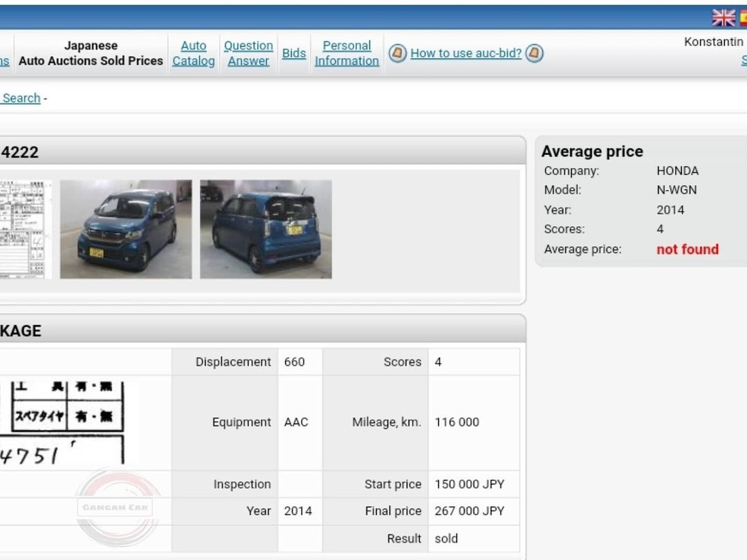747x560 pixels.
Task: View the rear photo of blue Honda
Action: point(266,229)
